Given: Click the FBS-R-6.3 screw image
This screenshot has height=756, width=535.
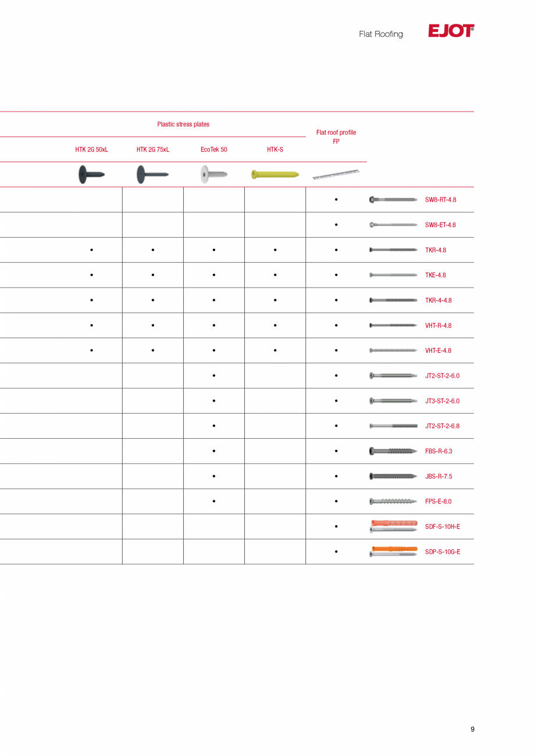Looking at the screenshot, I should click(393, 451).
